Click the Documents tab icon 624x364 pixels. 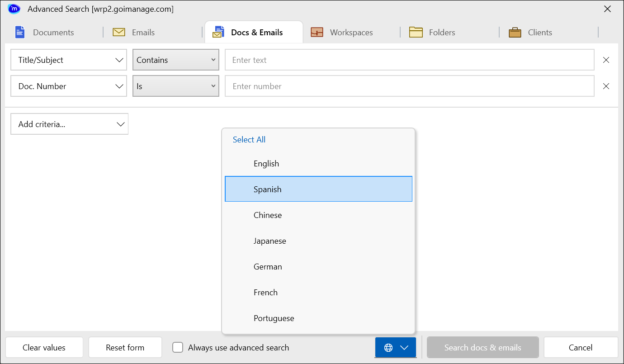20,32
